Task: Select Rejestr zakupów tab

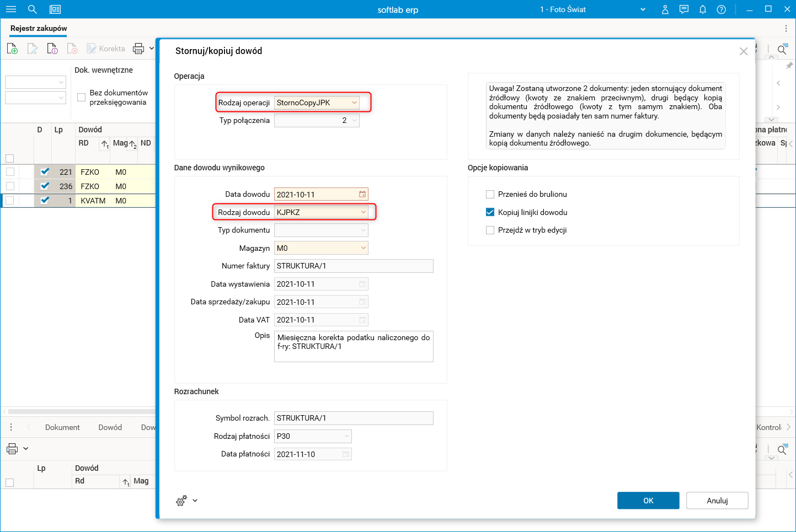Action: (39, 28)
